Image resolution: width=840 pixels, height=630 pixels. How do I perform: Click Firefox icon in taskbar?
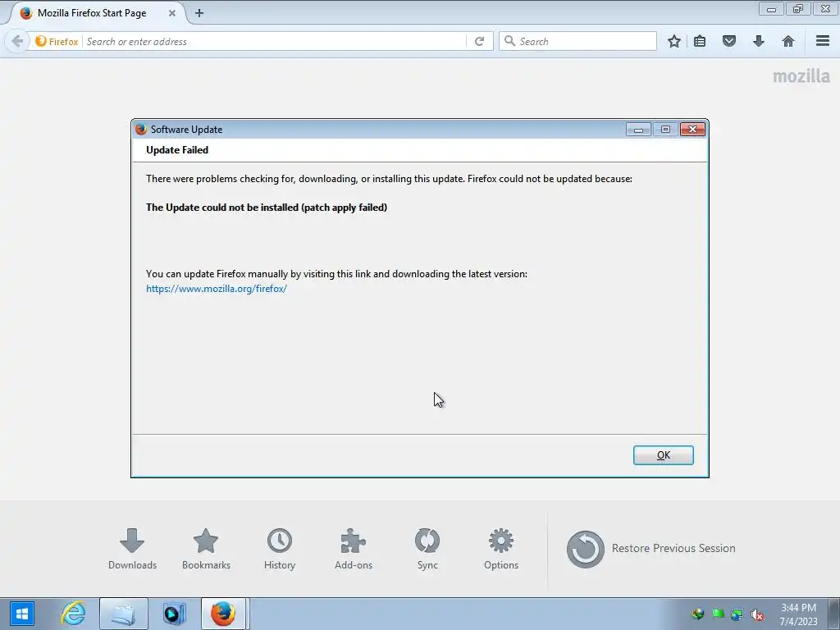point(223,614)
